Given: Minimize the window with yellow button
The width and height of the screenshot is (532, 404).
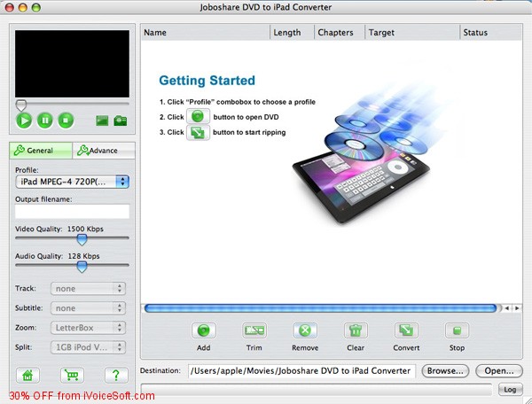Looking at the screenshot, I should (23, 7).
